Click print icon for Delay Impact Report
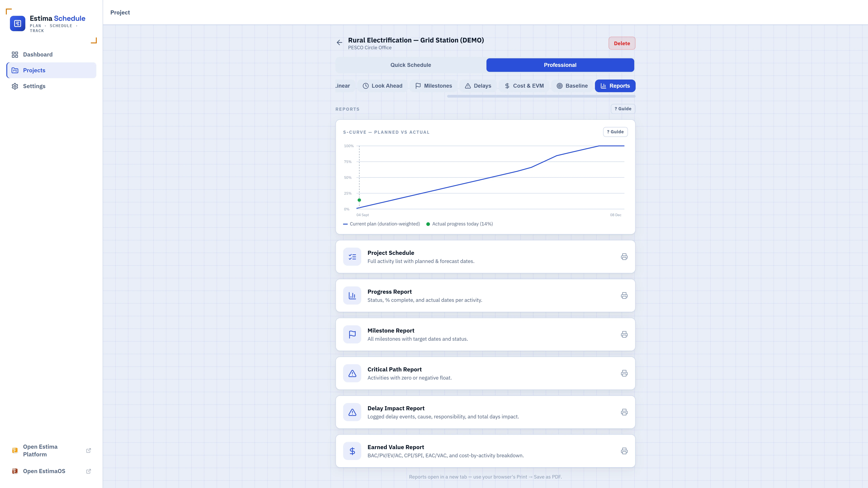This screenshot has height=488, width=868. (624, 412)
